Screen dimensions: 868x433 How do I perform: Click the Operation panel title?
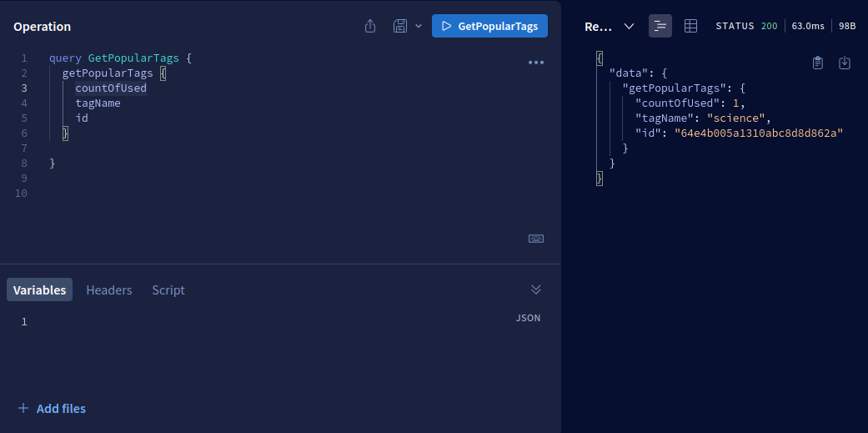42,27
